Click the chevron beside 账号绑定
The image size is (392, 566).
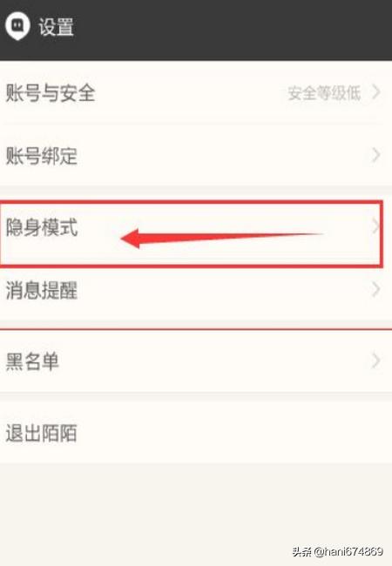point(375,155)
